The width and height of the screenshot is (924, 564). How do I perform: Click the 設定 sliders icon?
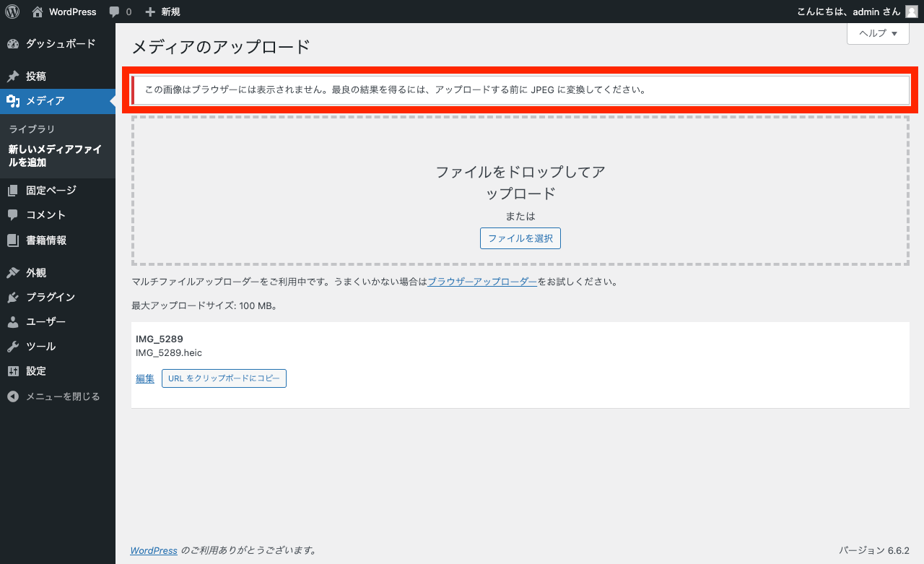point(13,371)
